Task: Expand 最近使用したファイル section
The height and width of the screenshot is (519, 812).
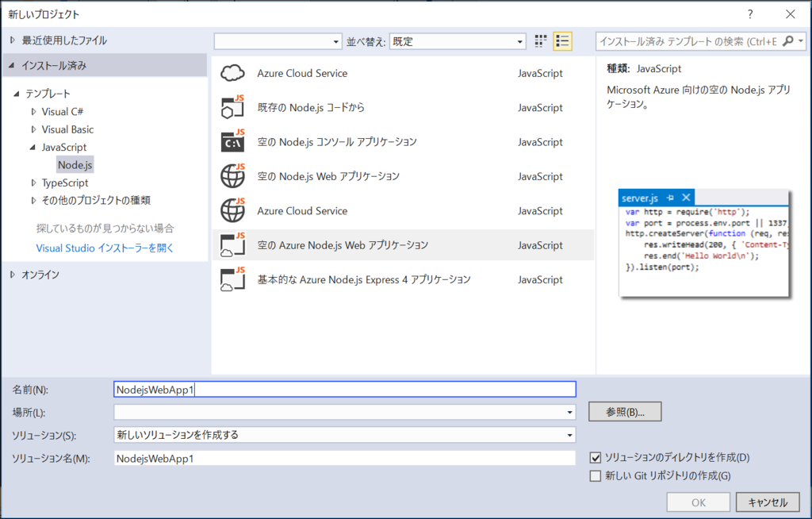Action: pos(13,40)
